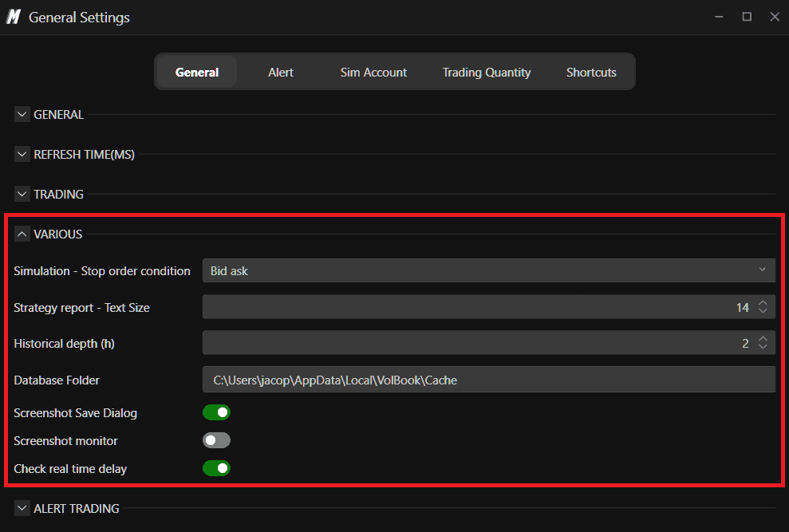The height and width of the screenshot is (532, 789).
Task: Click the Database Folder path field
Action: (x=488, y=380)
